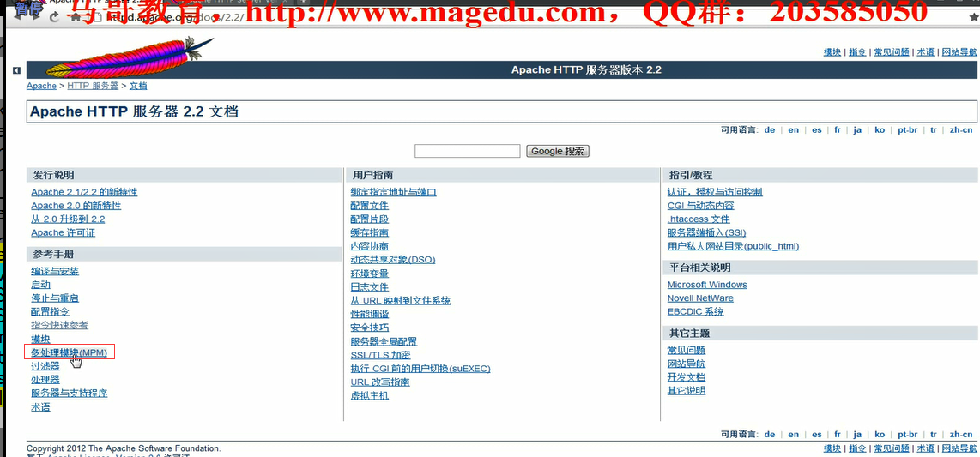Switch language to es in top language row
The image size is (980, 457).
tap(817, 129)
